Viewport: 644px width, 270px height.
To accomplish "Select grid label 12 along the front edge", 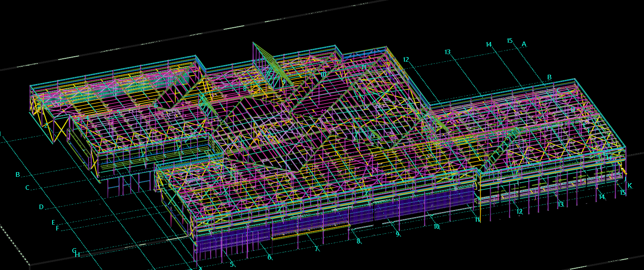I will coord(520,212).
